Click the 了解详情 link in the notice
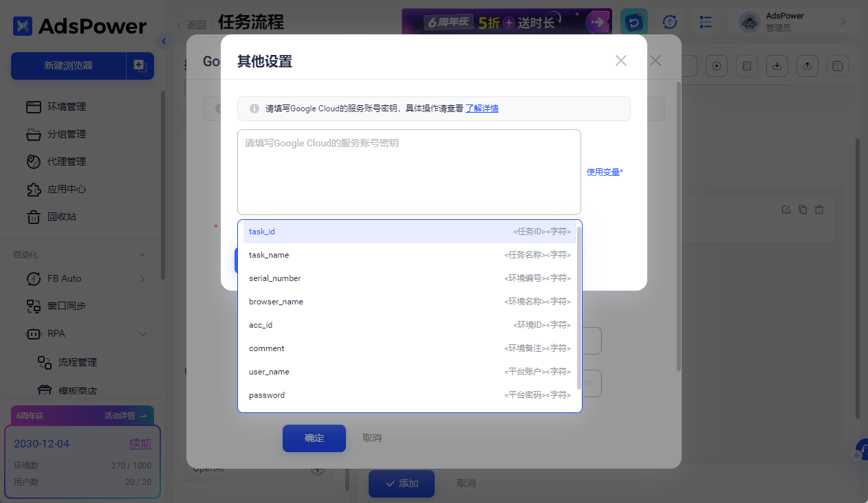868x503 pixels. tap(481, 108)
